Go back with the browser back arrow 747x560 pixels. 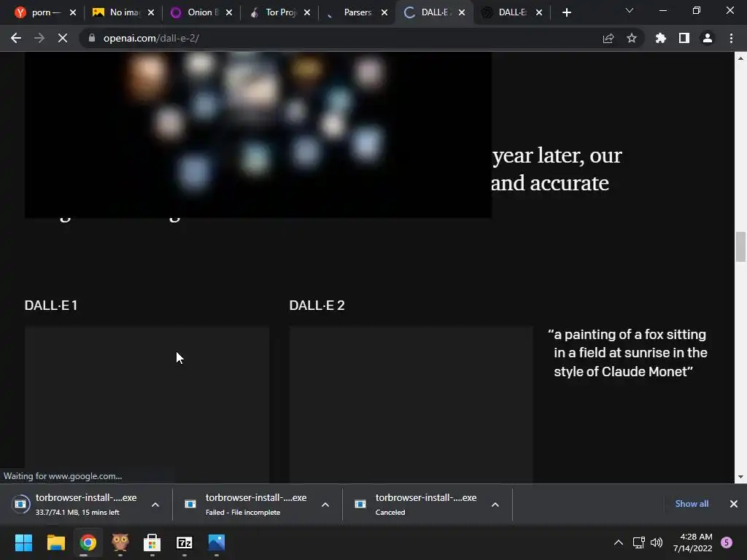pyautogui.click(x=16, y=38)
